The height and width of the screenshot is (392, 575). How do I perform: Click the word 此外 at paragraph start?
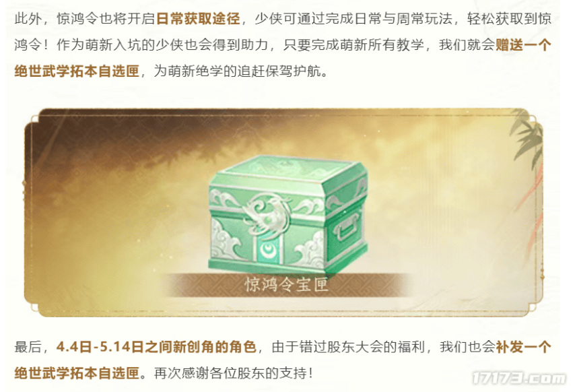pos(28,19)
